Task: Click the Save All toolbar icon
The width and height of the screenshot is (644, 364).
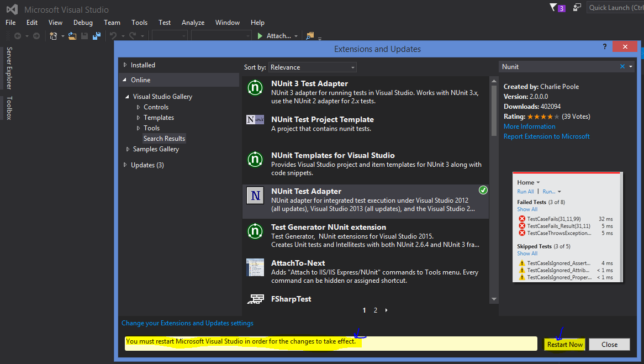Action: click(97, 35)
